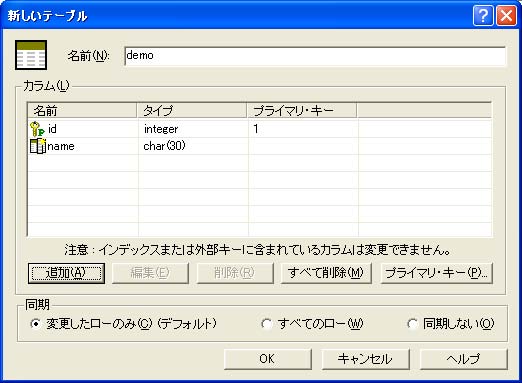Open the help question mark in title bar
This screenshot has width=522, height=383.
coord(483,15)
